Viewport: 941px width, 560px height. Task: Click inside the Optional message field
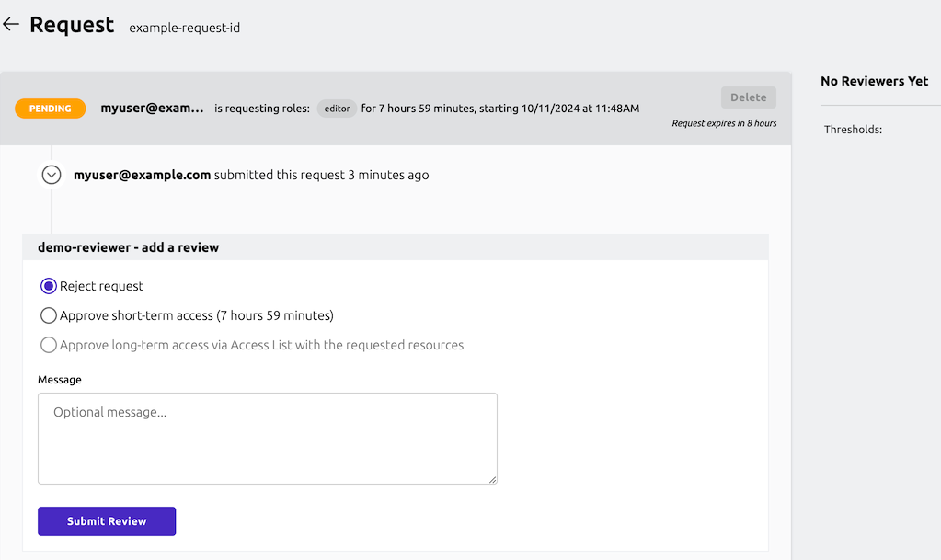pos(267,437)
